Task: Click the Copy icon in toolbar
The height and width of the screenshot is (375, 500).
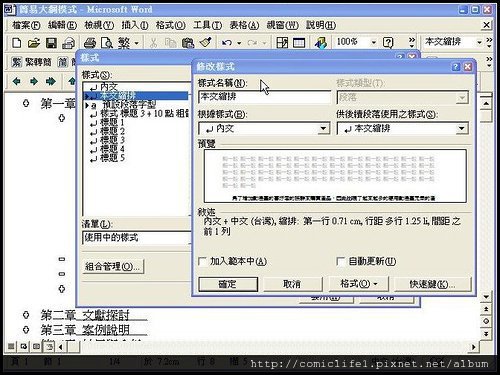Action: 171,43
